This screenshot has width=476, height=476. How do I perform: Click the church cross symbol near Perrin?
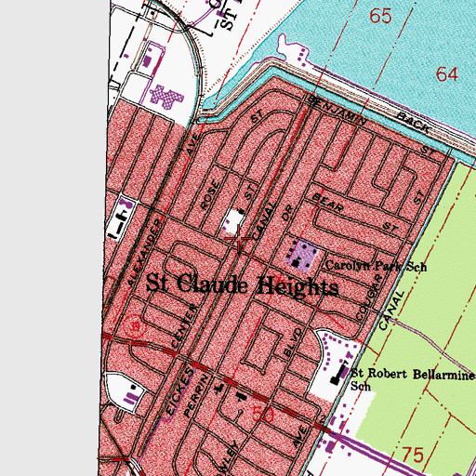[219, 388]
